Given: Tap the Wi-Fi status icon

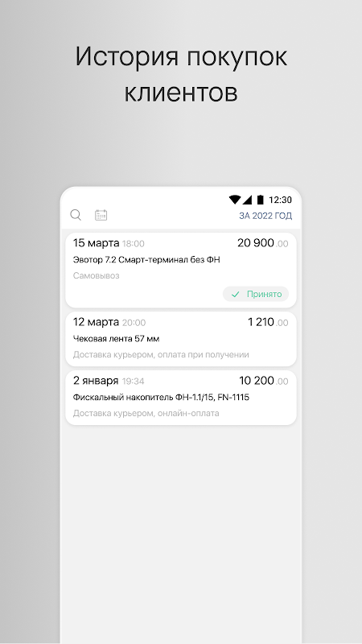Looking at the screenshot, I should pos(235,200).
